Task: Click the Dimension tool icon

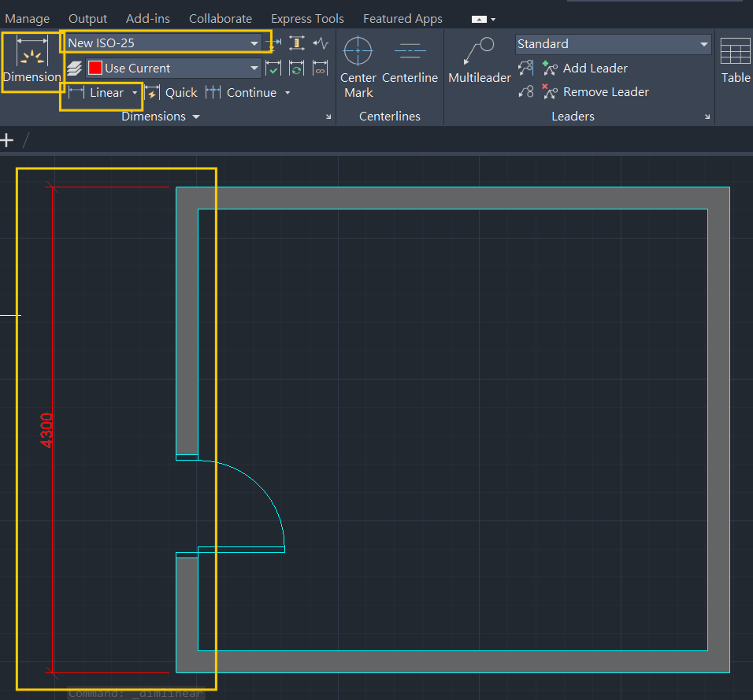Action: click(x=32, y=52)
